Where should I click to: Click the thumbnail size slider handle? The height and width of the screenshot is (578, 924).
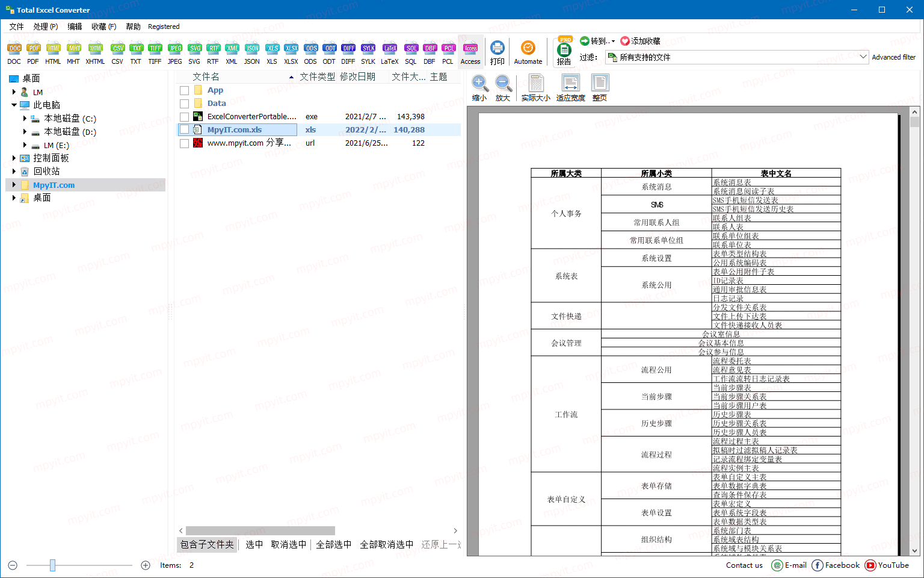point(52,565)
